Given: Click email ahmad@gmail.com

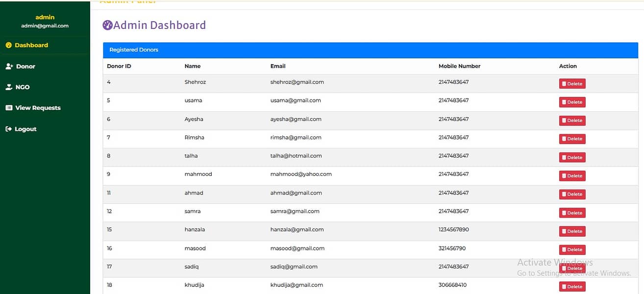Looking at the screenshot, I should tap(296, 193).
